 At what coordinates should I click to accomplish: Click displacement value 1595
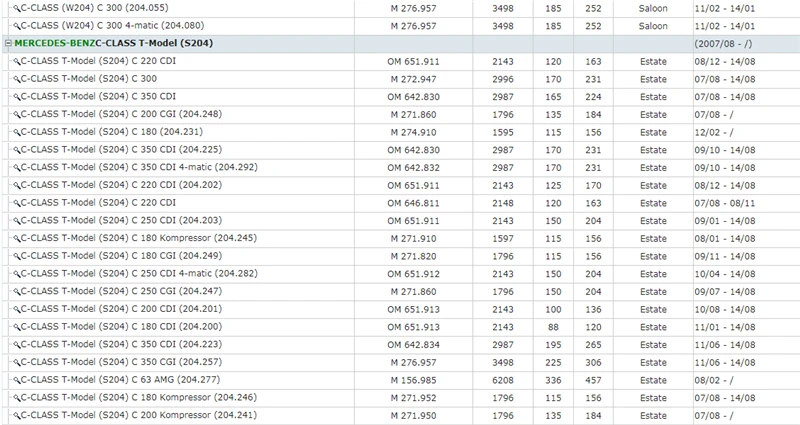503,132
